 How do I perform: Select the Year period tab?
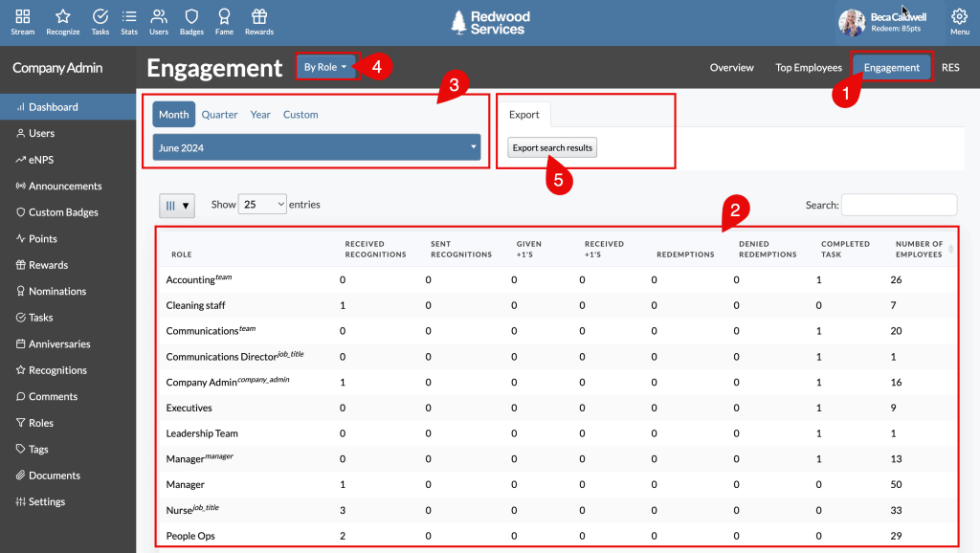(x=260, y=115)
